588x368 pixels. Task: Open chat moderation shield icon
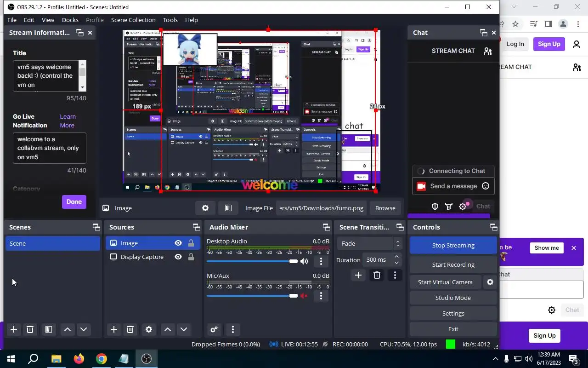[x=435, y=207]
